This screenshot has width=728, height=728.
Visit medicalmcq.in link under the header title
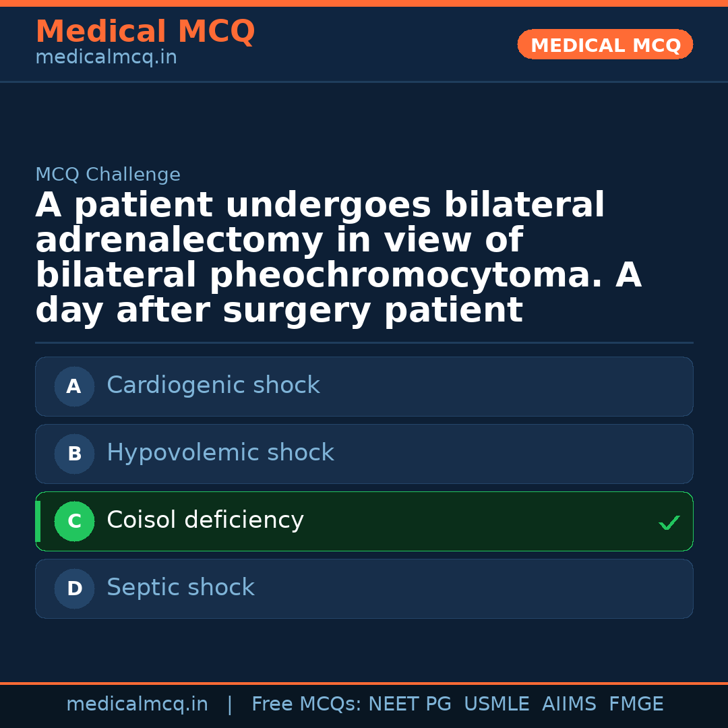(106, 58)
